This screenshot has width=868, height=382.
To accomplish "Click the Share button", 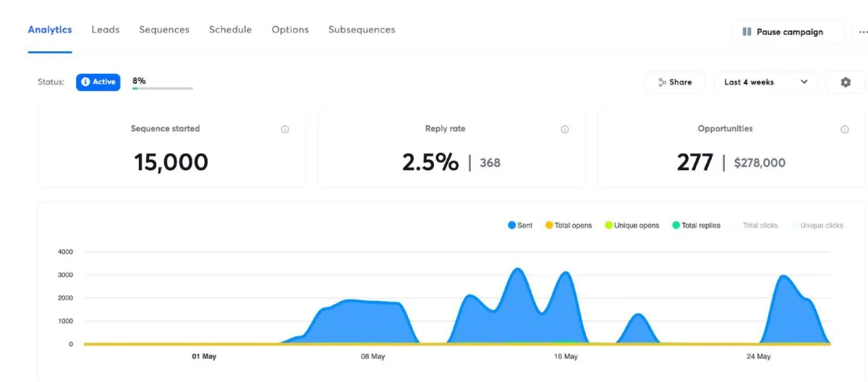I will click(x=675, y=82).
